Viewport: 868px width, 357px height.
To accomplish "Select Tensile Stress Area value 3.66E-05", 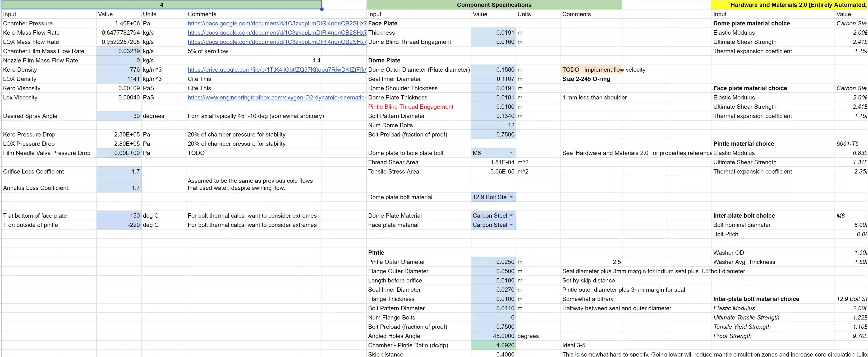I will [x=493, y=171].
